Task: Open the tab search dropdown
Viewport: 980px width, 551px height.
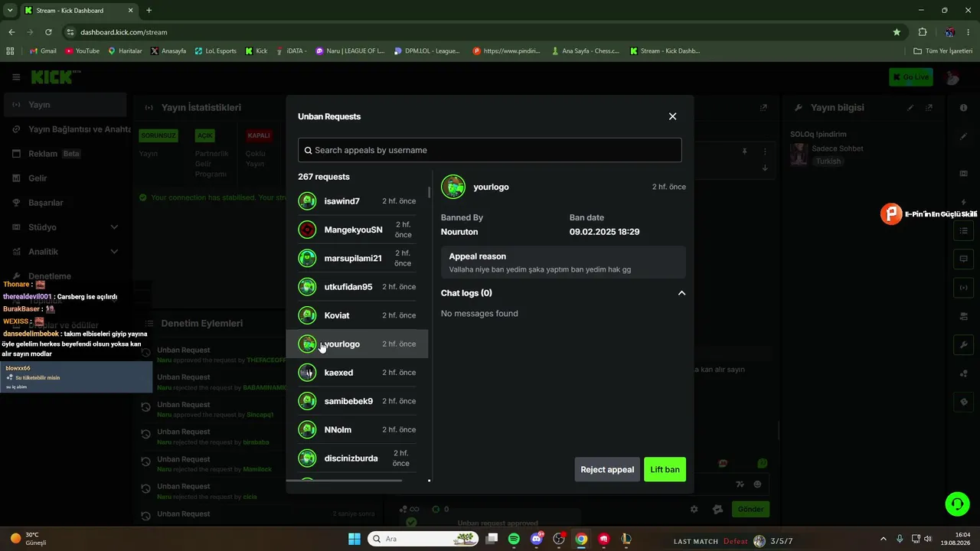Action: coord(10,11)
